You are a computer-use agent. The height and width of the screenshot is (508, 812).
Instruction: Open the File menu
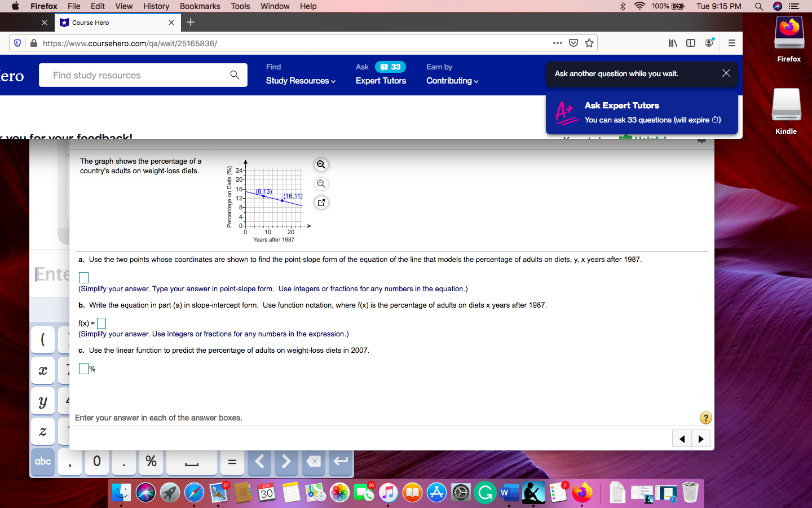pos(74,6)
